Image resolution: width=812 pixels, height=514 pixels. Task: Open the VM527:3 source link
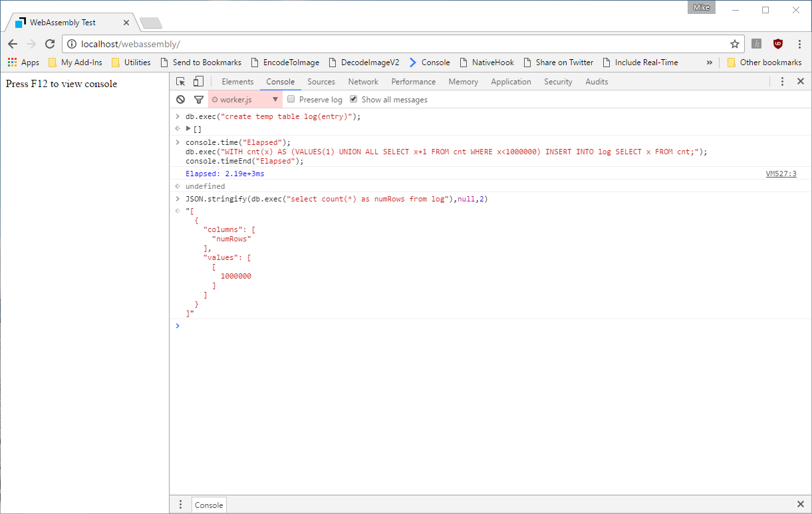[x=781, y=174]
